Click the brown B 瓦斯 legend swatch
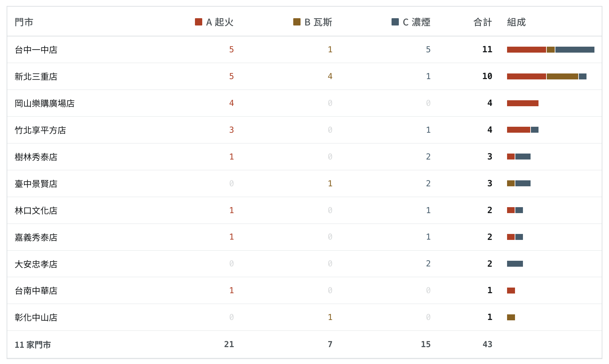609x364 pixels. [297, 22]
